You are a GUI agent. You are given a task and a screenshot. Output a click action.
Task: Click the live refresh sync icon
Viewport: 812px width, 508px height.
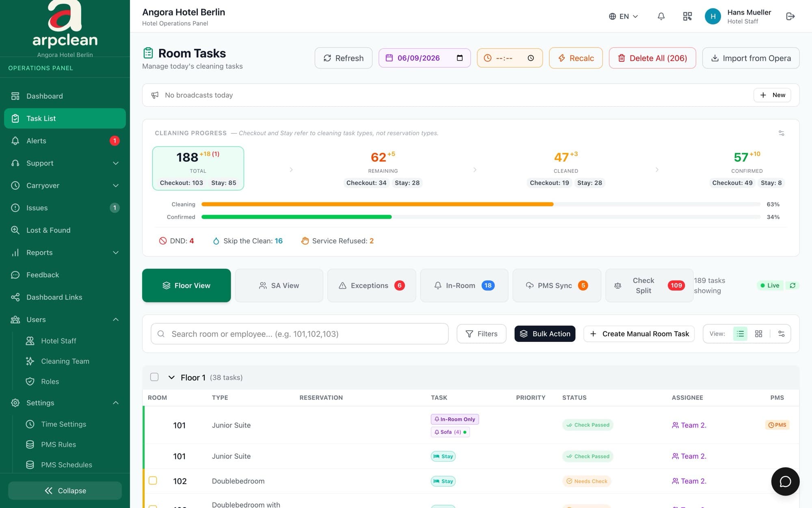click(792, 285)
